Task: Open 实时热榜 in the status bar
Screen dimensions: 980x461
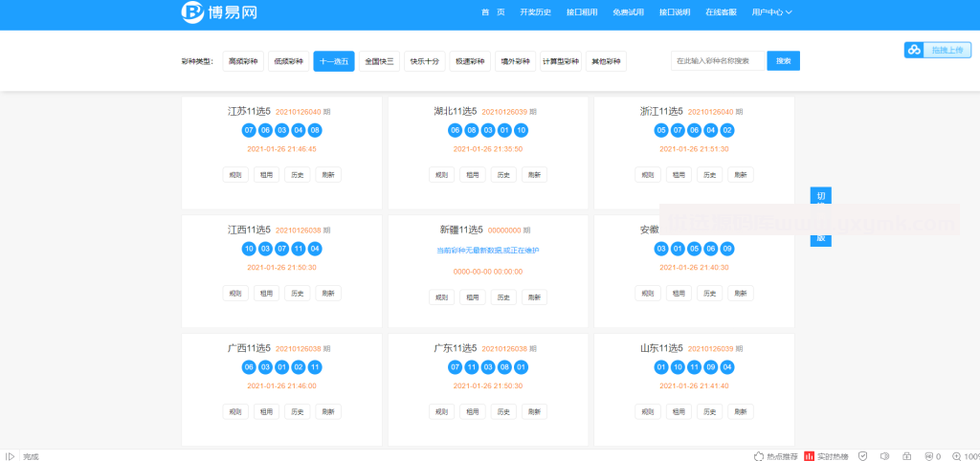Action: [x=828, y=456]
